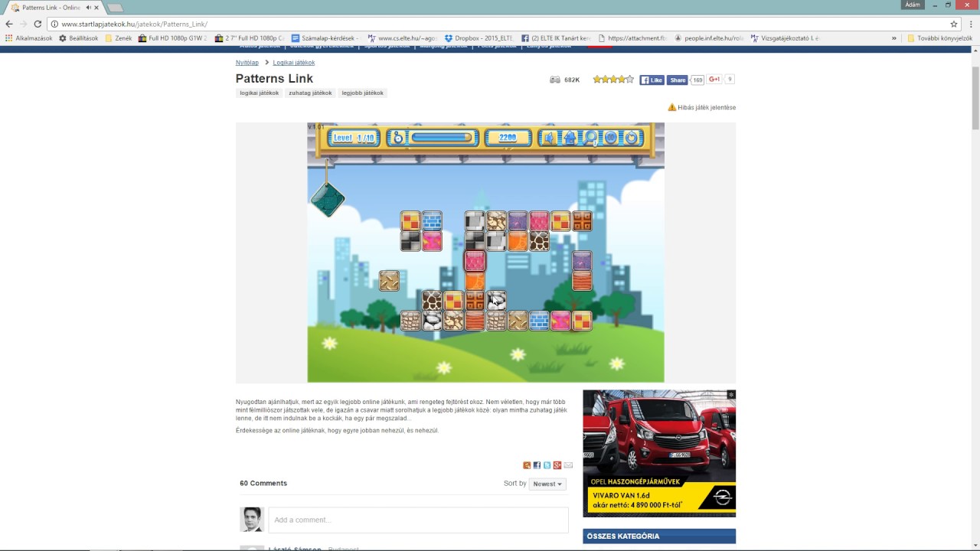Open the Logikai játékok breadcrumb link
The width and height of the screenshot is (980, 551).
[294, 63]
